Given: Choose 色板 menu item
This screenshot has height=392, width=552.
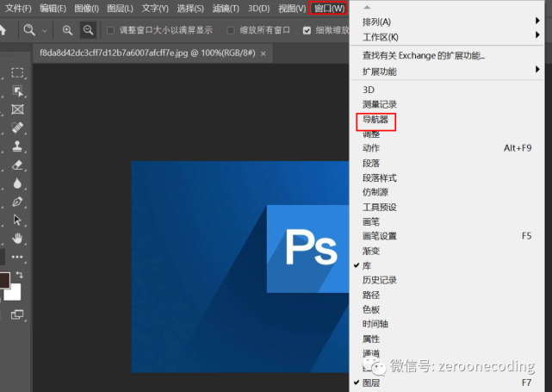Looking at the screenshot, I should [x=447, y=309].
